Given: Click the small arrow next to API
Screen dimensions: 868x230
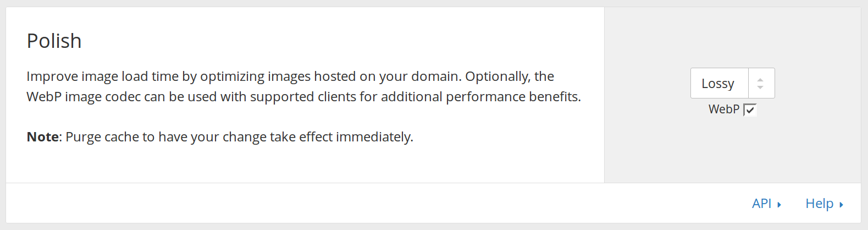Looking at the screenshot, I should click(779, 205).
